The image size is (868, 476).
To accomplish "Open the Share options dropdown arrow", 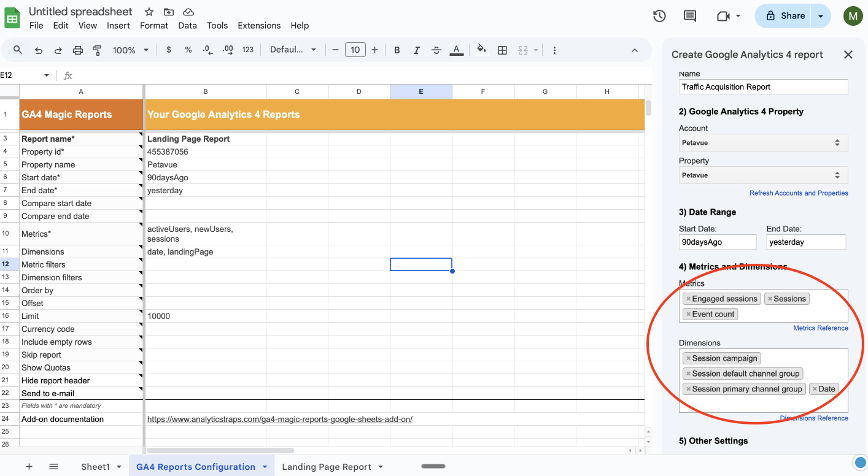I will tap(821, 17).
